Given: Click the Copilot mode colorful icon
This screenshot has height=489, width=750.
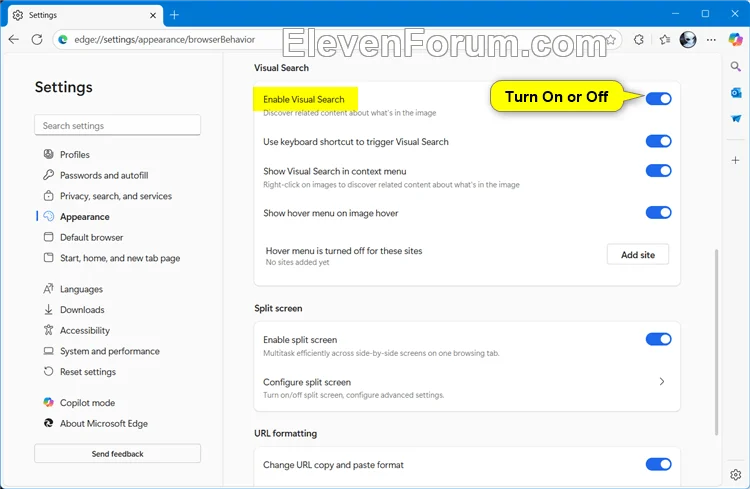Looking at the screenshot, I should (x=48, y=402).
